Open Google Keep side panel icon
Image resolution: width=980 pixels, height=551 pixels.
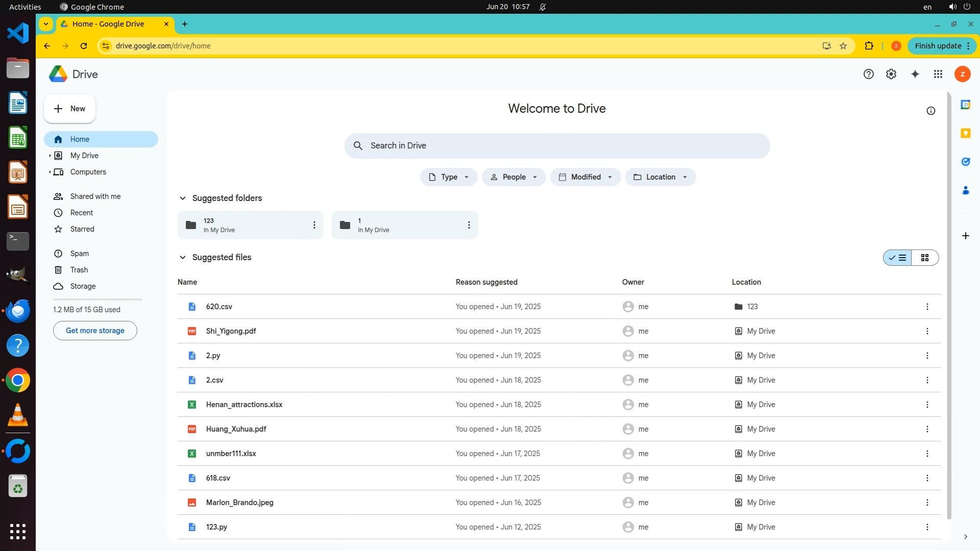[x=965, y=133]
